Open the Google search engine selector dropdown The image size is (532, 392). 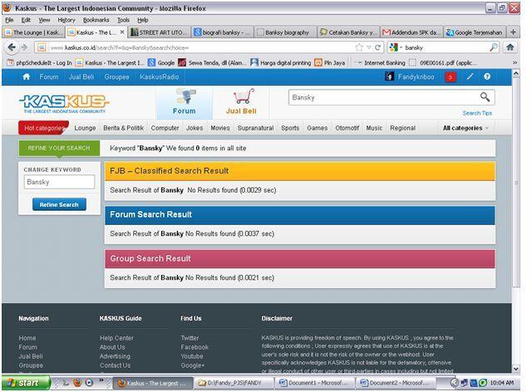(396, 47)
